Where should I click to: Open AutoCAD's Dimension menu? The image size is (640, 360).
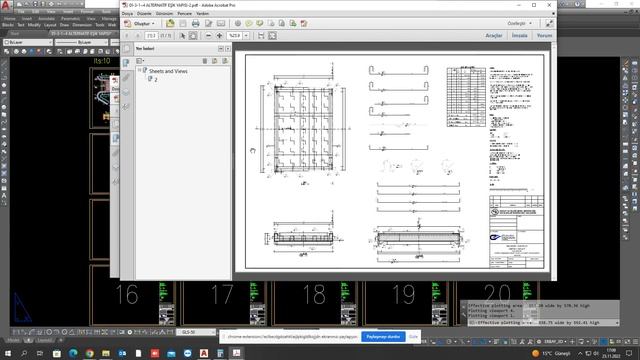click(82, 25)
